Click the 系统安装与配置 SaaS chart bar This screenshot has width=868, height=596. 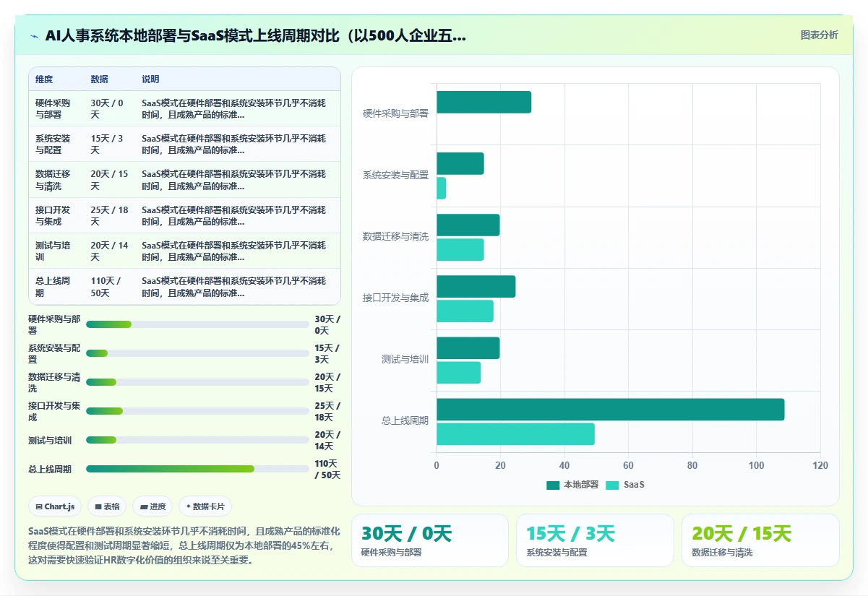pyautogui.click(x=441, y=188)
